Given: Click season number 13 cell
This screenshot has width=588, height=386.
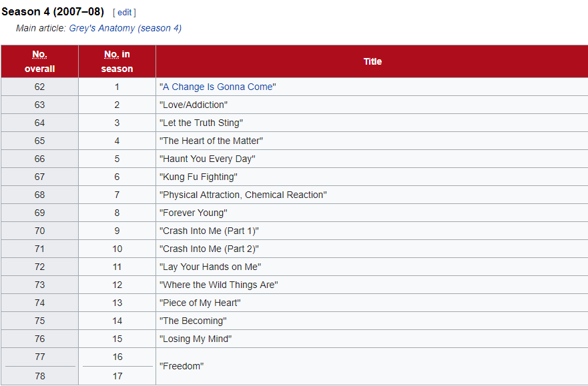Looking at the screenshot, I should coord(117,303).
